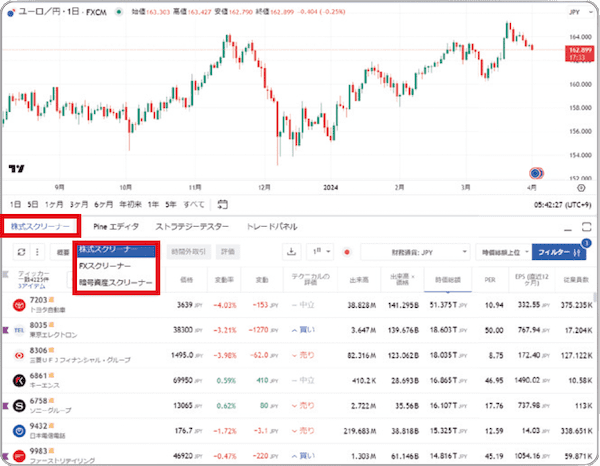
Task: Open the 財務通貨: JPY dropdown
Action: (x=415, y=252)
